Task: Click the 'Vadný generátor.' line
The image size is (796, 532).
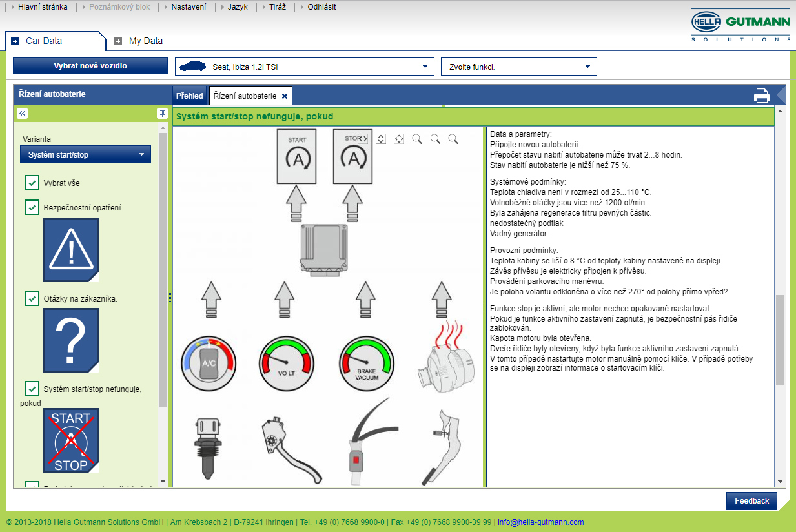Action: 519,234
